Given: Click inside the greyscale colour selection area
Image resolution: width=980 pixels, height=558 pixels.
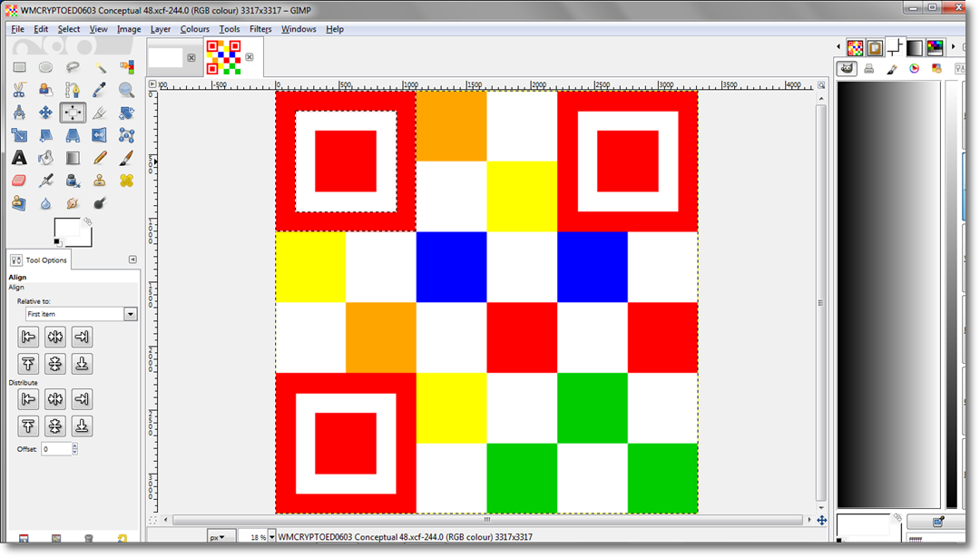Looking at the screenshot, I should pos(888,294).
